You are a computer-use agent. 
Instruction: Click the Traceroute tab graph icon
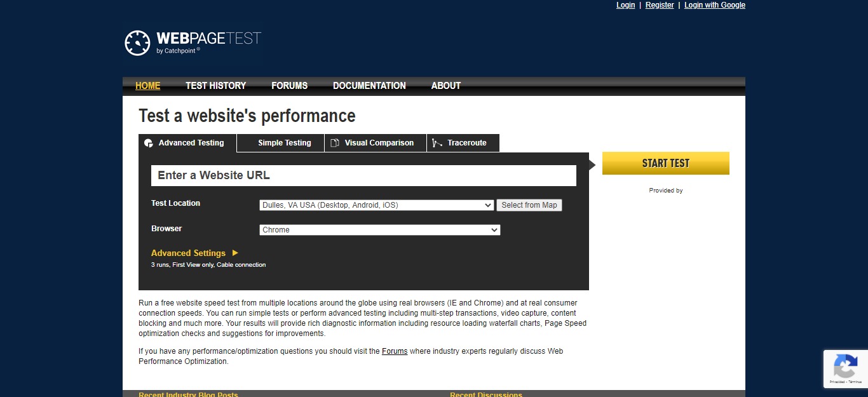pyautogui.click(x=437, y=143)
